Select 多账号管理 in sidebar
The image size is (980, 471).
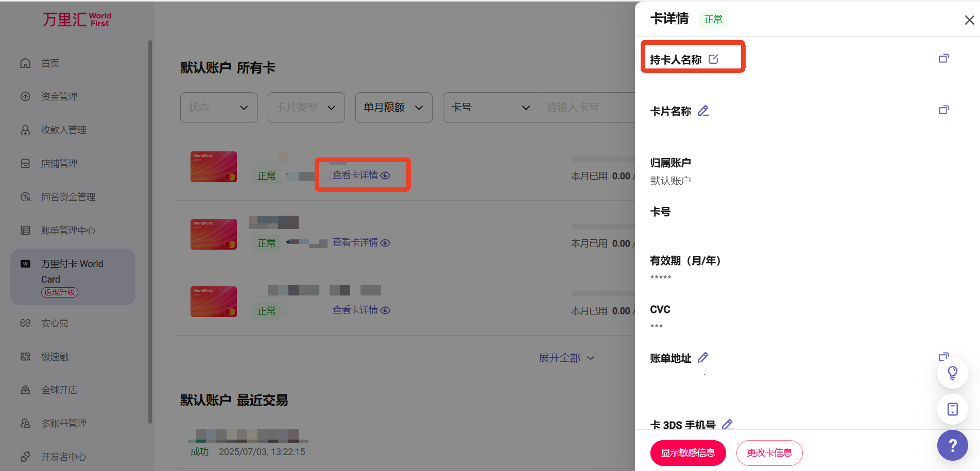(64, 424)
